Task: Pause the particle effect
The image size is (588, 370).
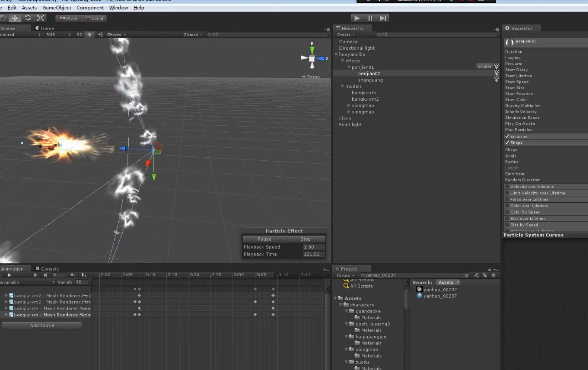Action: pyautogui.click(x=264, y=239)
